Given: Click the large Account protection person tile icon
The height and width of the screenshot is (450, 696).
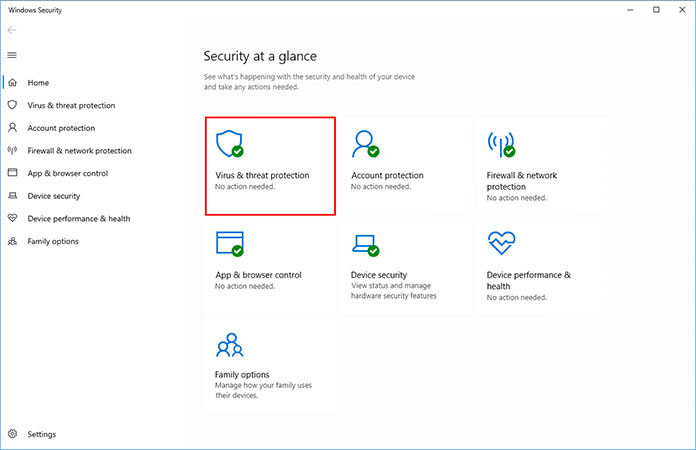Looking at the screenshot, I should pyautogui.click(x=365, y=144).
